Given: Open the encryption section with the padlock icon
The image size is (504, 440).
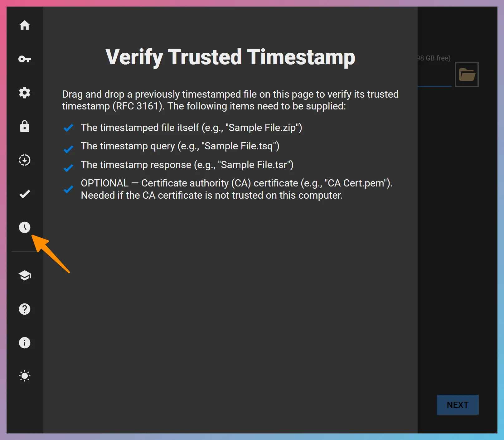Looking at the screenshot, I should [25, 126].
